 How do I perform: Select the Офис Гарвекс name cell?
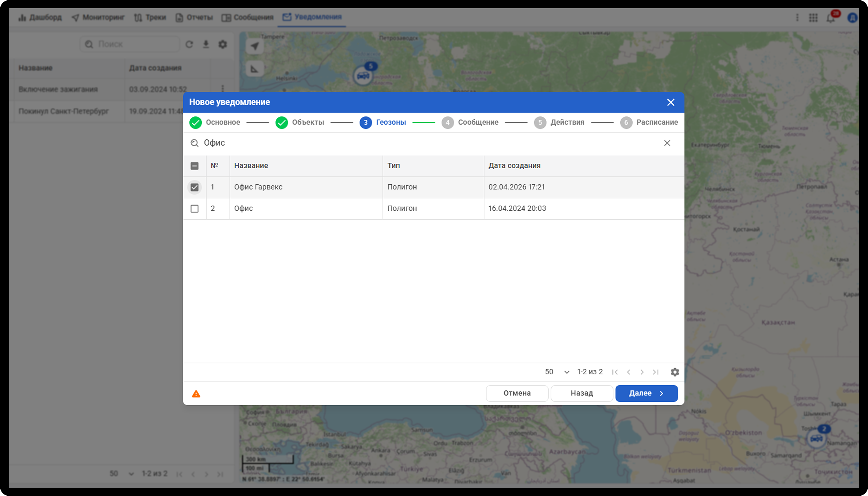click(306, 187)
